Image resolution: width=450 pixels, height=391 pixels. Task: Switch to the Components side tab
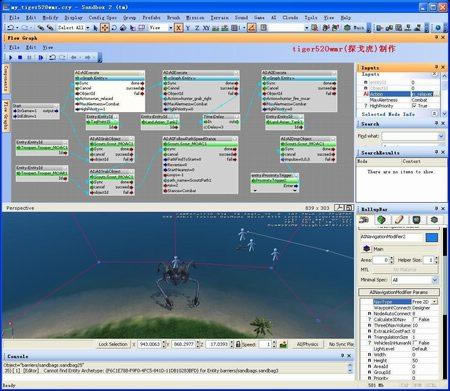point(6,79)
